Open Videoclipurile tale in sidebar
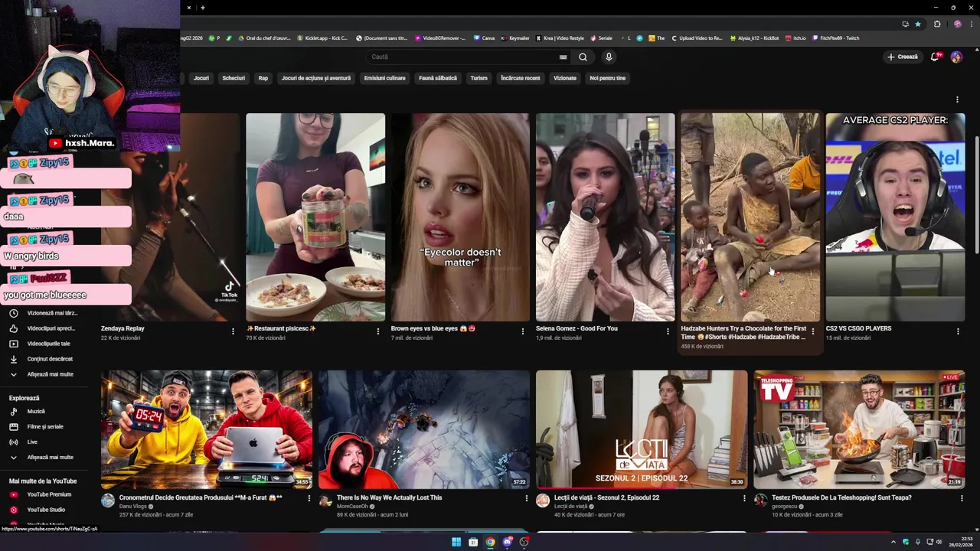980x551 pixels. [45, 344]
